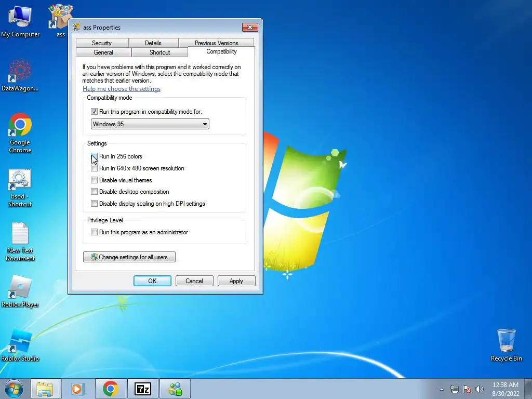Select New Text Document desktop icon

20,242
